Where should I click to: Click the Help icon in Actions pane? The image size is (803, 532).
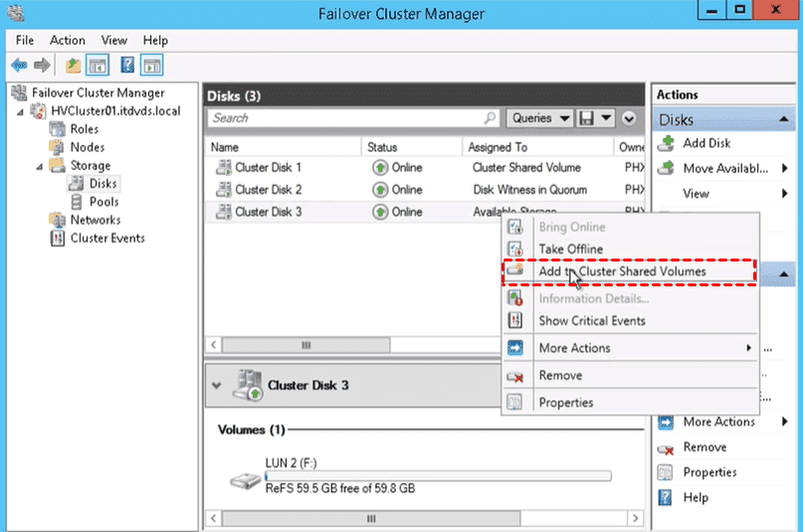click(x=665, y=497)
